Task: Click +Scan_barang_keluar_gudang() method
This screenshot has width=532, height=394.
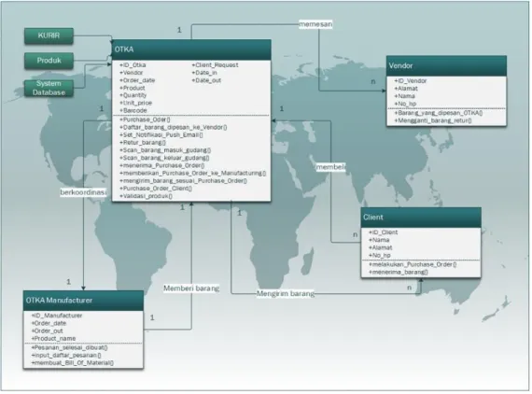Action: [x=164, y=158]
